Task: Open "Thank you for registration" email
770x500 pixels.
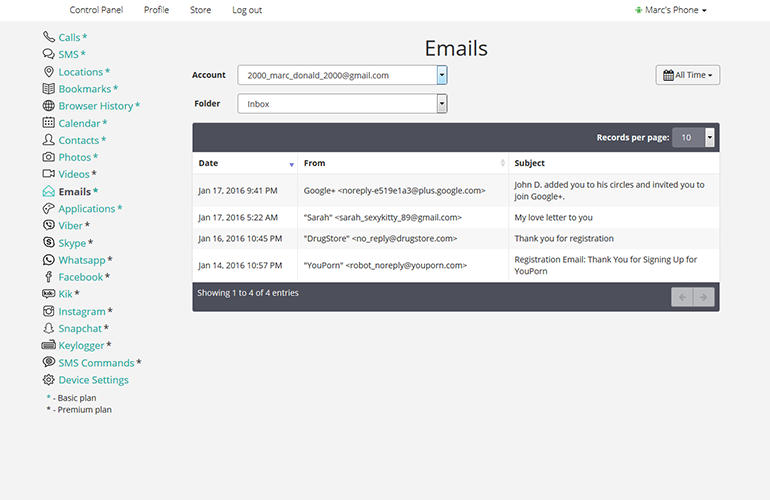Action: click(564, 239)
